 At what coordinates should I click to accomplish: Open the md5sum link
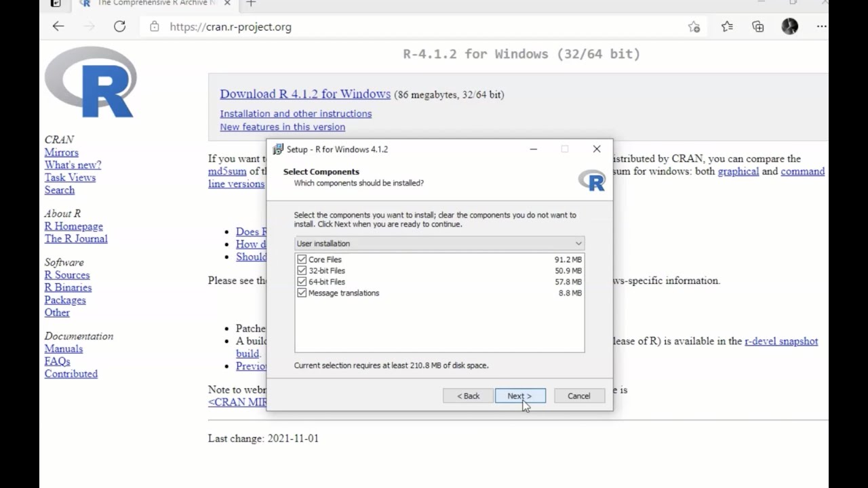pos(227,171)
